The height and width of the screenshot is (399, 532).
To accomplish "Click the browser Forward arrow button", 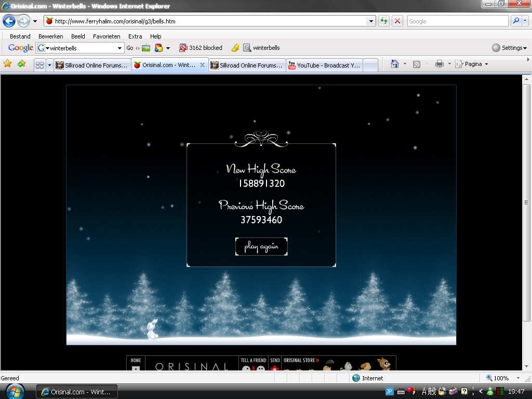I will coord(23,21).
